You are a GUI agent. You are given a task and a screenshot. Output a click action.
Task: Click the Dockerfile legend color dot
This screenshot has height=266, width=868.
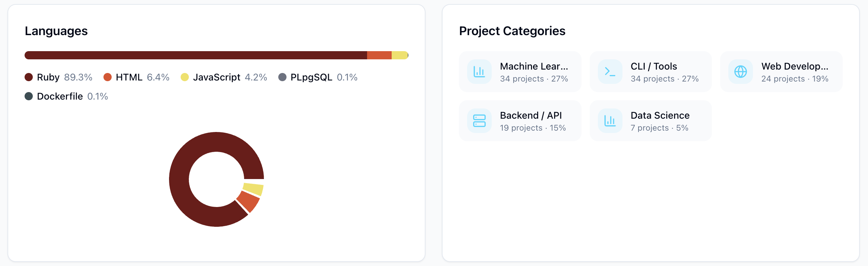click(x=29, y=96)
